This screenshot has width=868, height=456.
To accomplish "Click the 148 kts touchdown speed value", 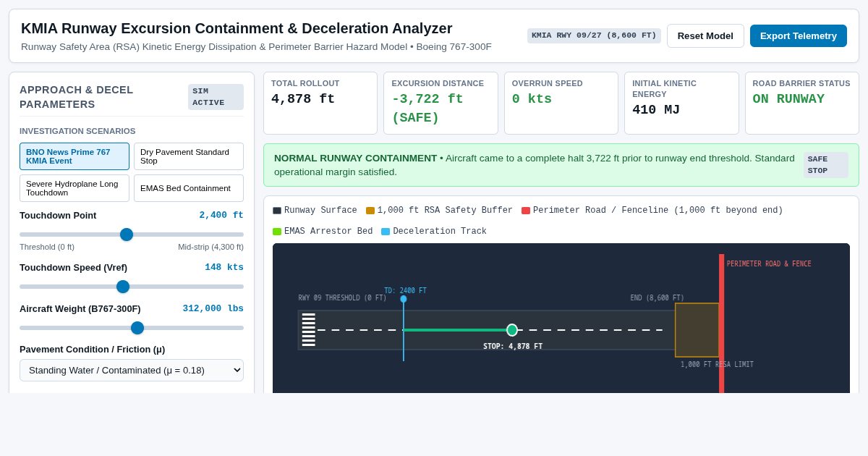I will tap(224, 267).
